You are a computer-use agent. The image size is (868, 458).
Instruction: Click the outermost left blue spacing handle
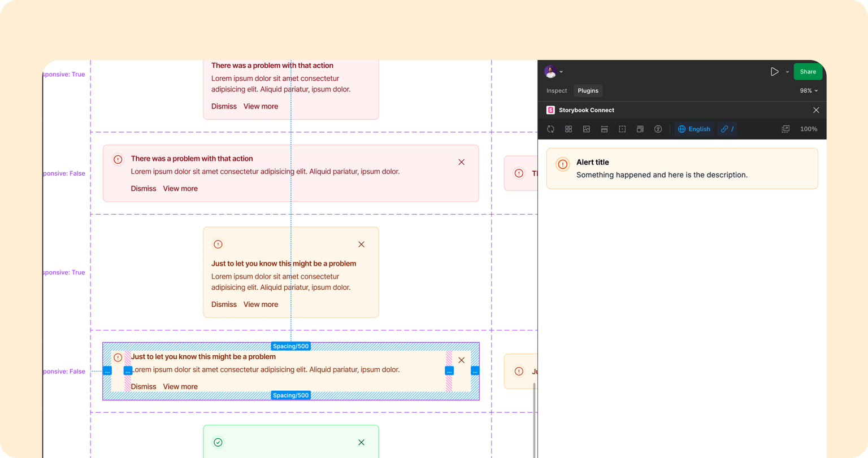[x=107, y=371]
